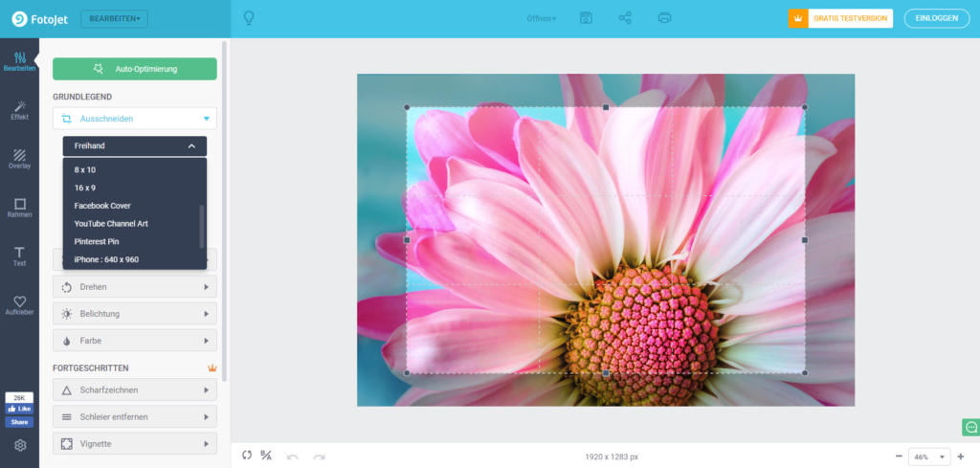Screen dimensions: 980x468
Task: Click the bottom-right crop corner handle
Action: [804, 373]
